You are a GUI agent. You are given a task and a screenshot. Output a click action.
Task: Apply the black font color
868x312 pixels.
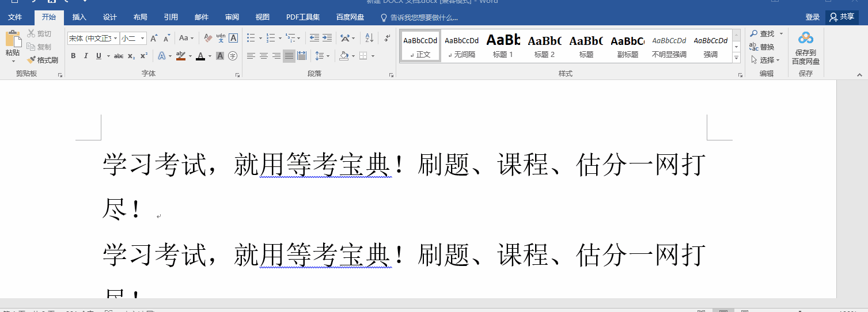200,56
